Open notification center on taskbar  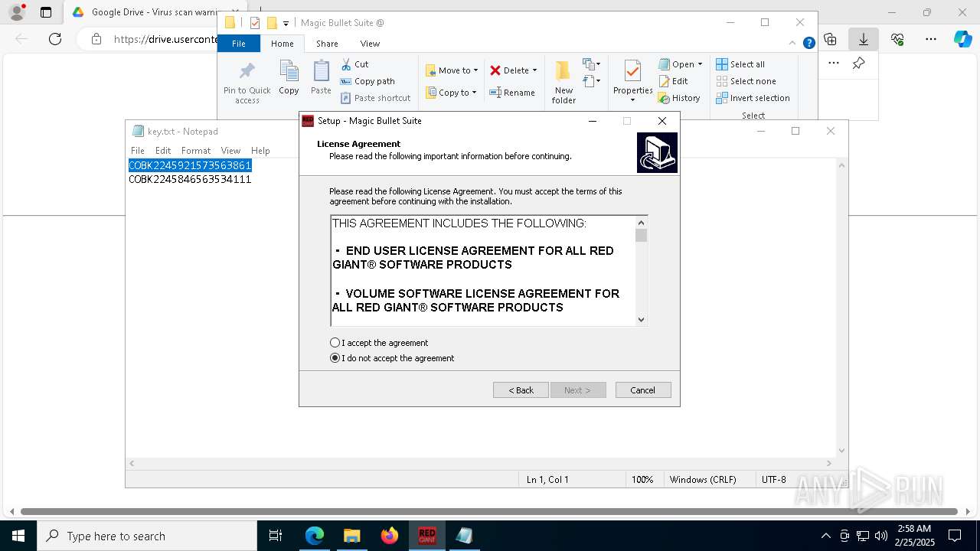[x=955, y=536]
